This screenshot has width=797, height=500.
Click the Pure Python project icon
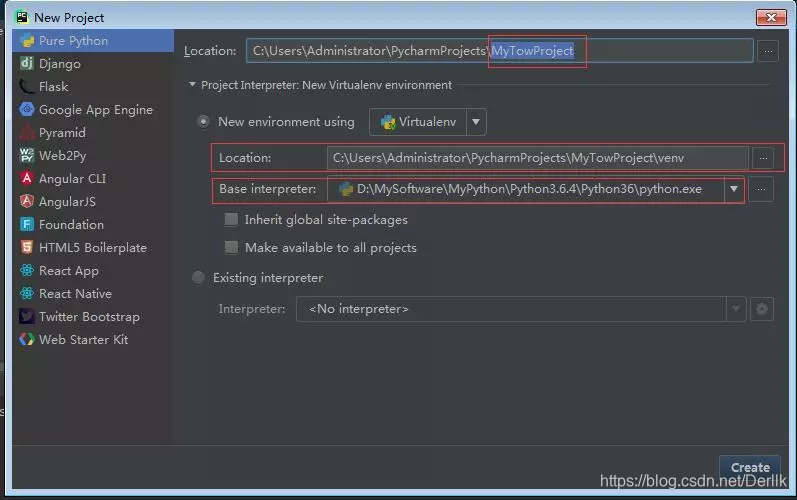pos(27,41)
